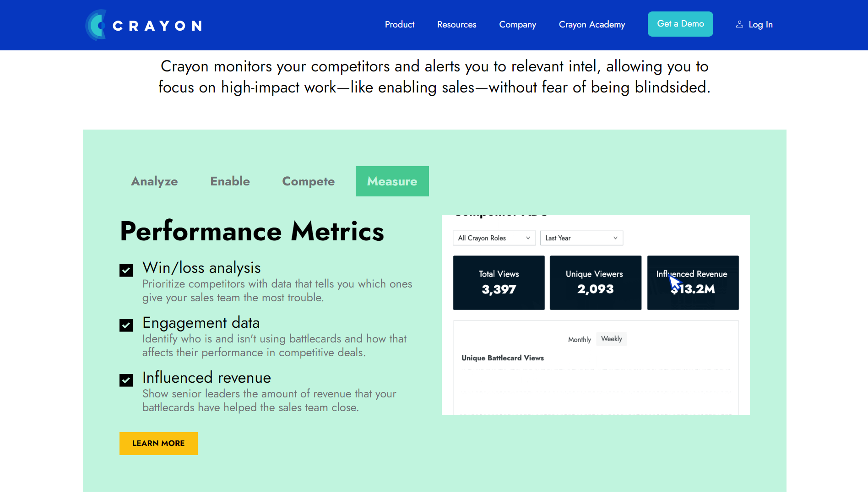Open the Product menu
This screenshot has height=494, width=868.
coord(399,25)
